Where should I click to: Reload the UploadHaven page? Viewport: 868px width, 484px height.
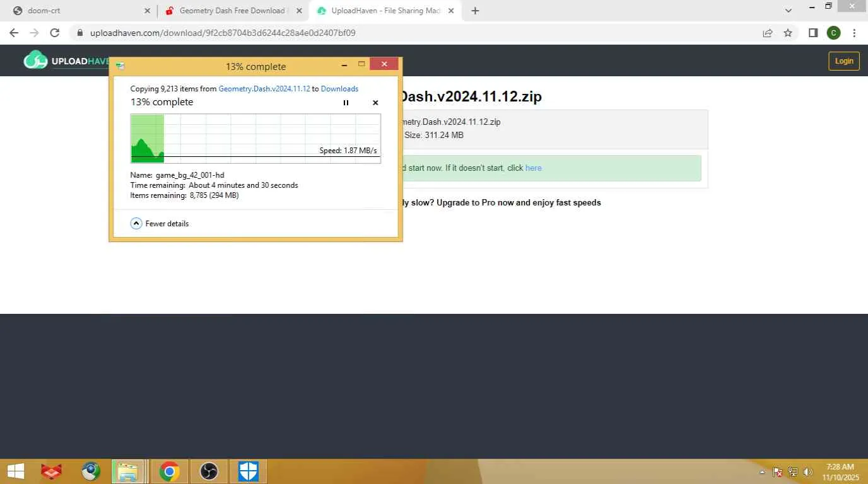55,33
